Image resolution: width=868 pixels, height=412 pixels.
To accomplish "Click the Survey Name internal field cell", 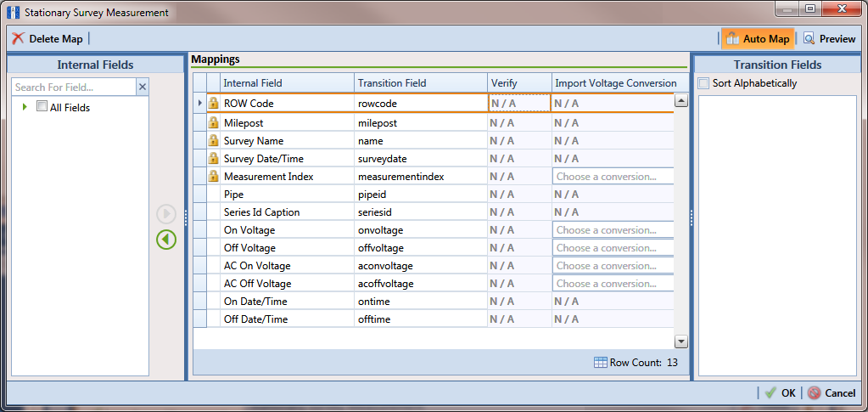I will (x=287, y=140).
